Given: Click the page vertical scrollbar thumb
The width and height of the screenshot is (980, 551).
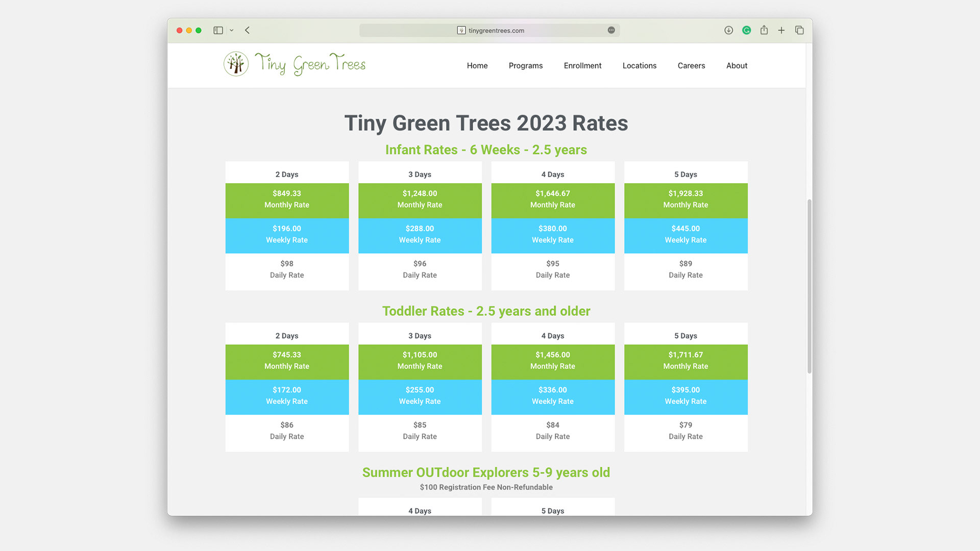Looking at the screenshot, I should (x=809, y=286).
